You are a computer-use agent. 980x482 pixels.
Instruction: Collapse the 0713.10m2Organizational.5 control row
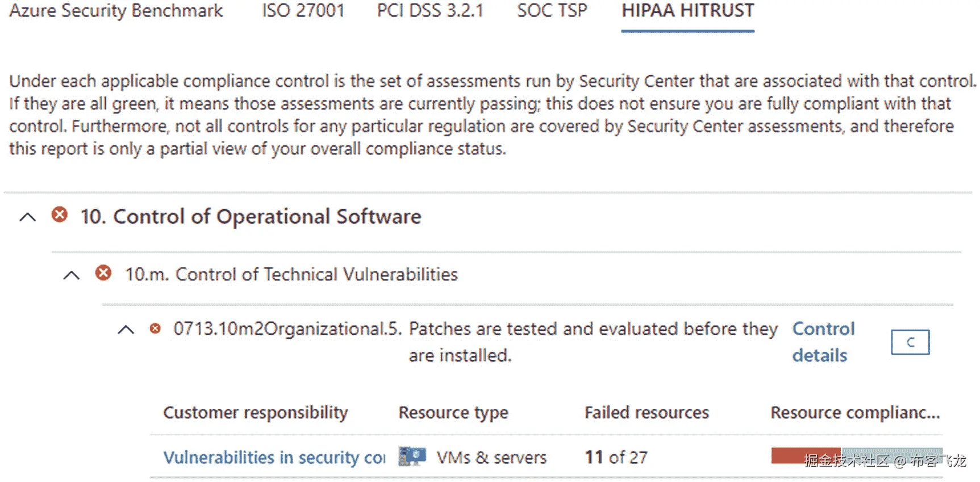point(126,329)
